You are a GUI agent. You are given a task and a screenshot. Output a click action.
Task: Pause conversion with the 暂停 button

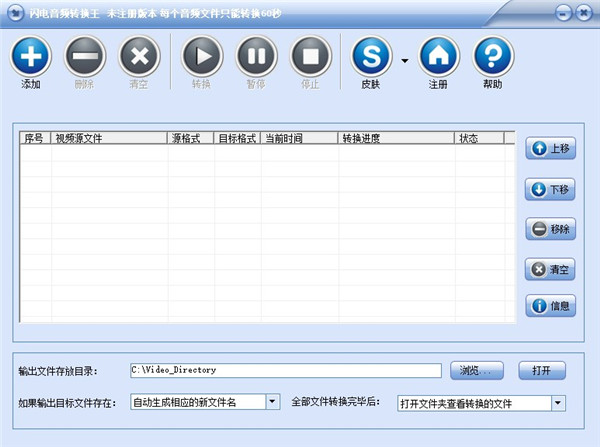pos(255,56)
